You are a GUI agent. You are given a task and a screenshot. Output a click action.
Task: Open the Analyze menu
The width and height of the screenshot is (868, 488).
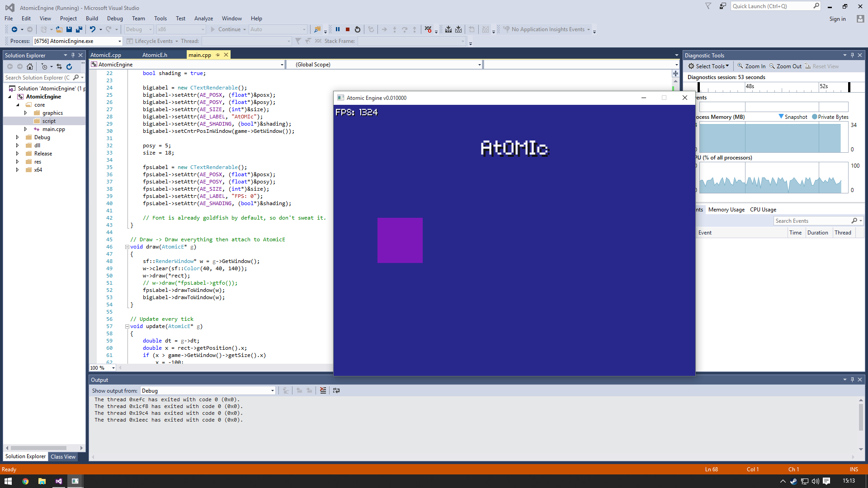tap(203, 19)
